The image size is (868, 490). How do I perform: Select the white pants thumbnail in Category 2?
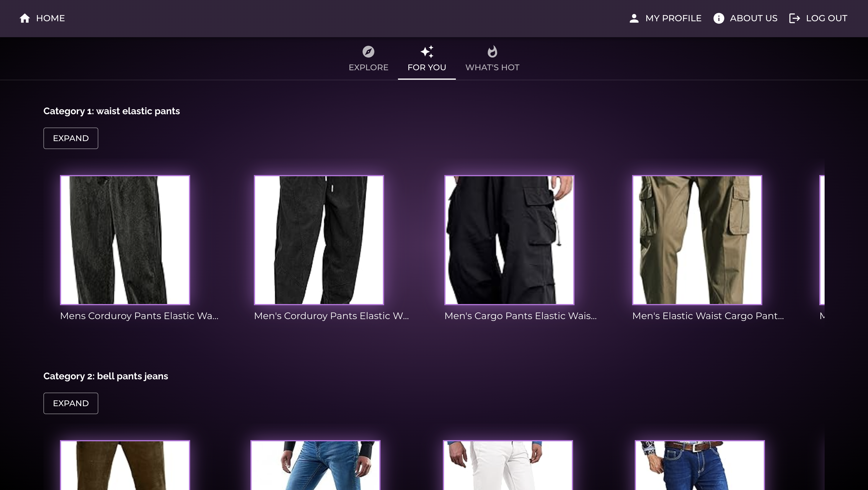pyautogui.click(x=508, y=465)
